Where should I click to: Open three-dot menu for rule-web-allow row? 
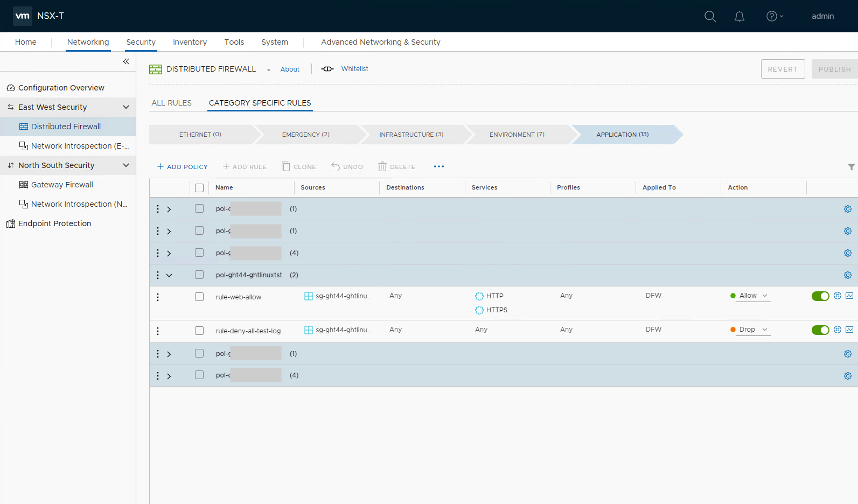click(158, 297)
